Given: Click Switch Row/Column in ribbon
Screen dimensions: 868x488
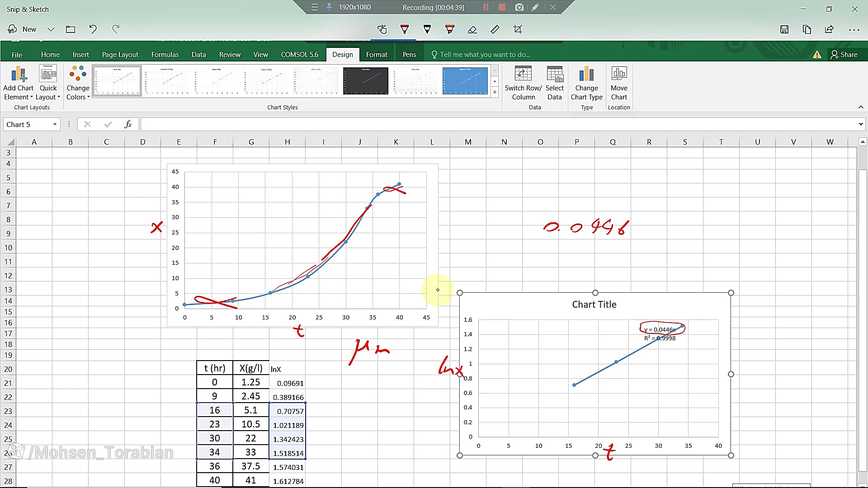Looking at the screenshot, I should [523, 84].
